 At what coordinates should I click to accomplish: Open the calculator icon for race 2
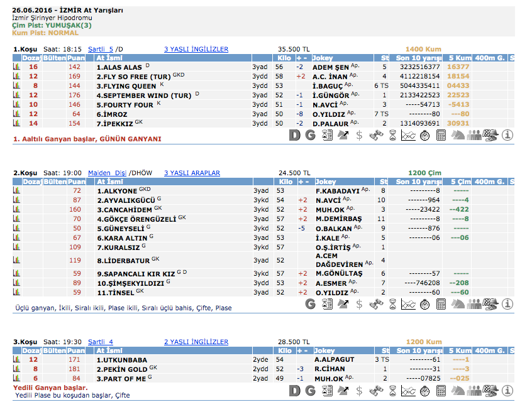coord(441,304)
